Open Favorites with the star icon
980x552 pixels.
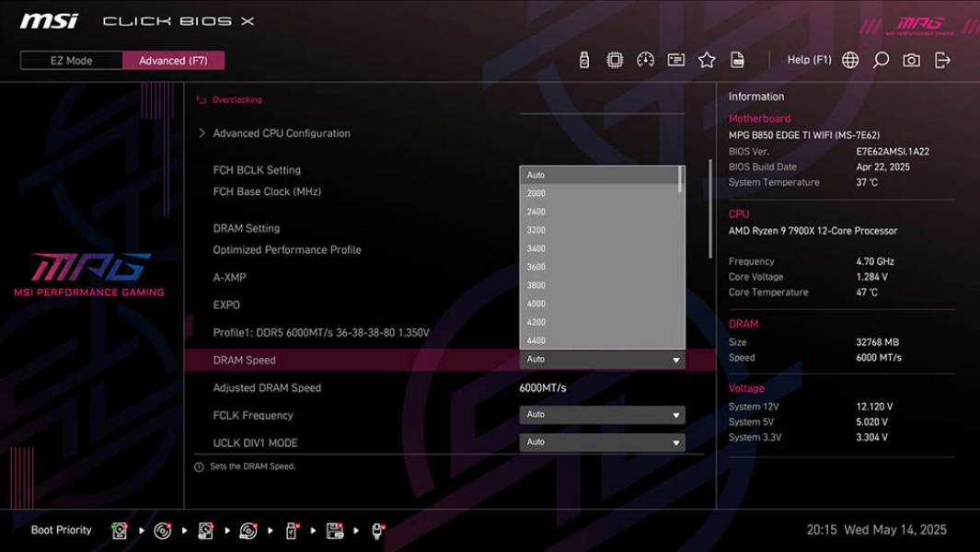(x=707, y=60)
